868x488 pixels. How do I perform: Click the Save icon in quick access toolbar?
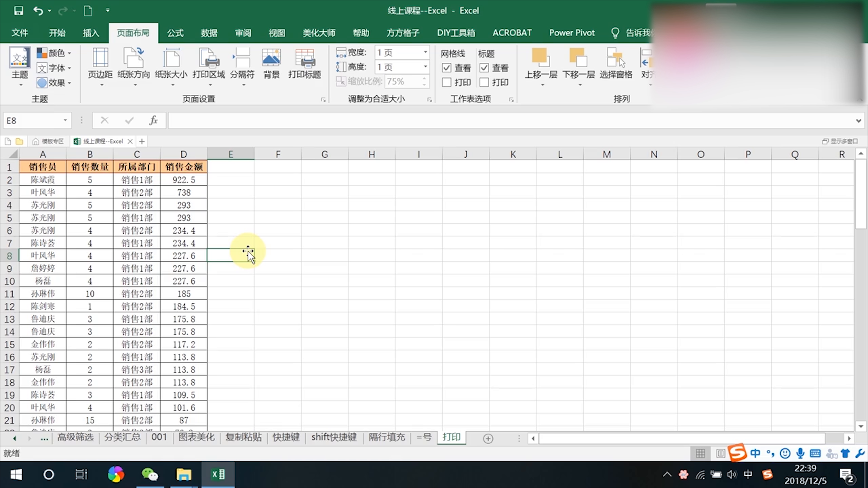[x=19, y=10]
